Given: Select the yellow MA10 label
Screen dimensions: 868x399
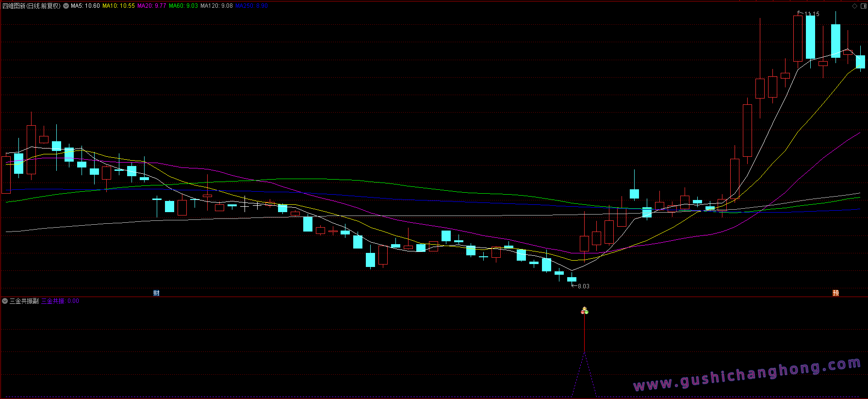Looking at the screenshot, I should tap(118, 6).
